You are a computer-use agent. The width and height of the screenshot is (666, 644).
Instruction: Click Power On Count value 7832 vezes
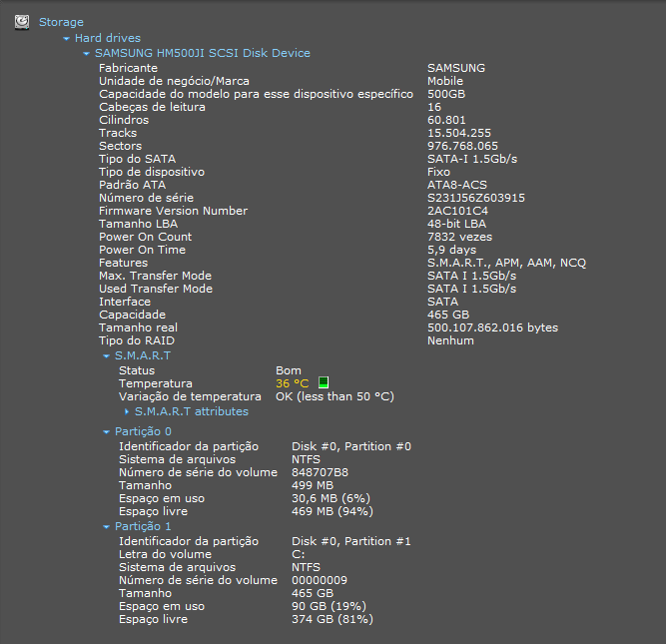460,237
